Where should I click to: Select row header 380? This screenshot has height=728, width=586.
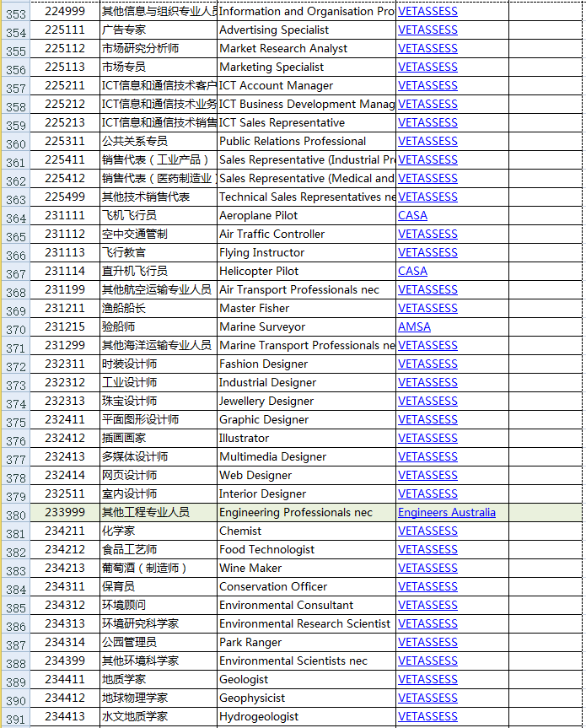click(16, 513)
